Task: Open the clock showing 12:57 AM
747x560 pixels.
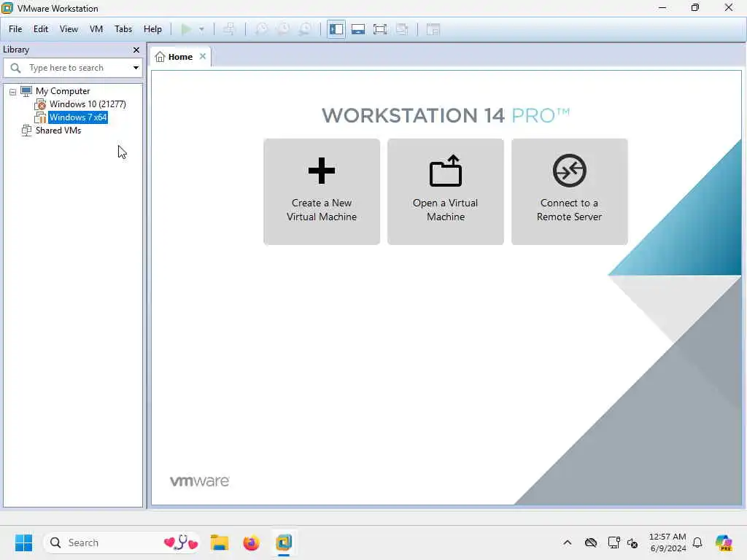Action: pyautogui.click(x=667, y=542)
